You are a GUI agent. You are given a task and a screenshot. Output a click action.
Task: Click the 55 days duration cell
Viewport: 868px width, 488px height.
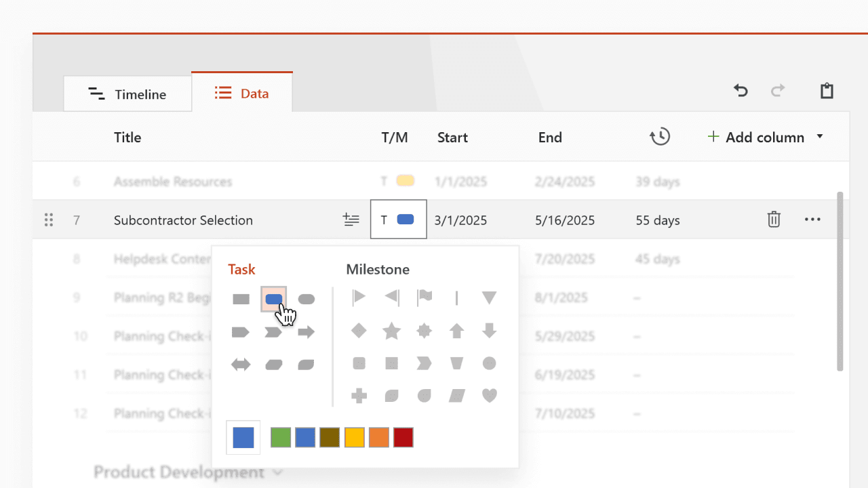(658, 220)
